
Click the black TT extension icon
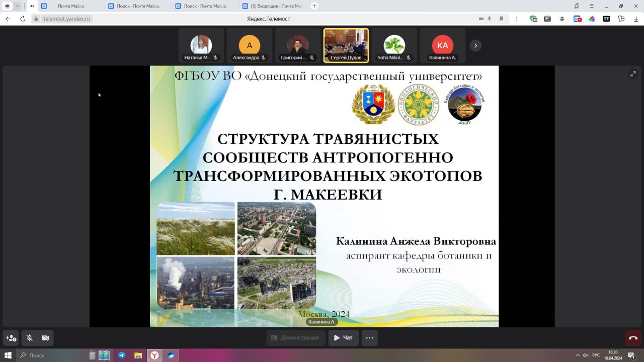click(x=606, y=19)
